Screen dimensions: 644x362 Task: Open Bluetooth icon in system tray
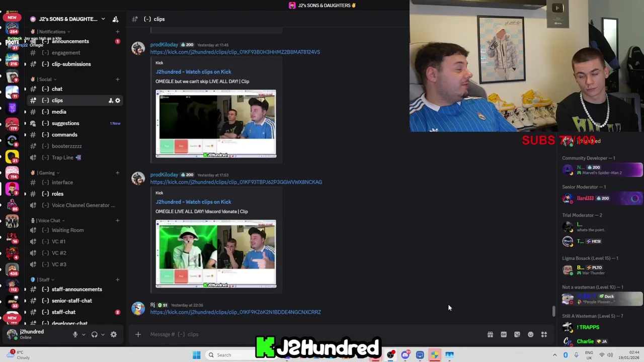[566, 355]
